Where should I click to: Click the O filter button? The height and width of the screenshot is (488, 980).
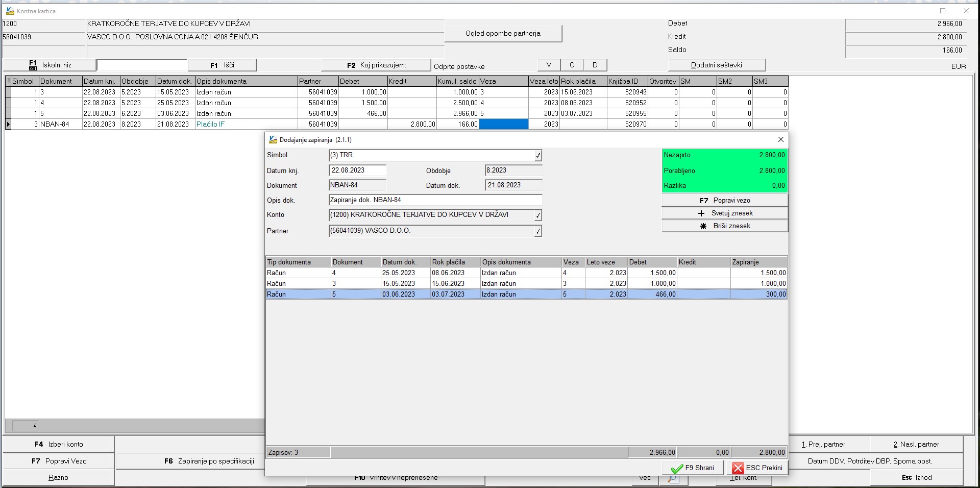[572, 65]
